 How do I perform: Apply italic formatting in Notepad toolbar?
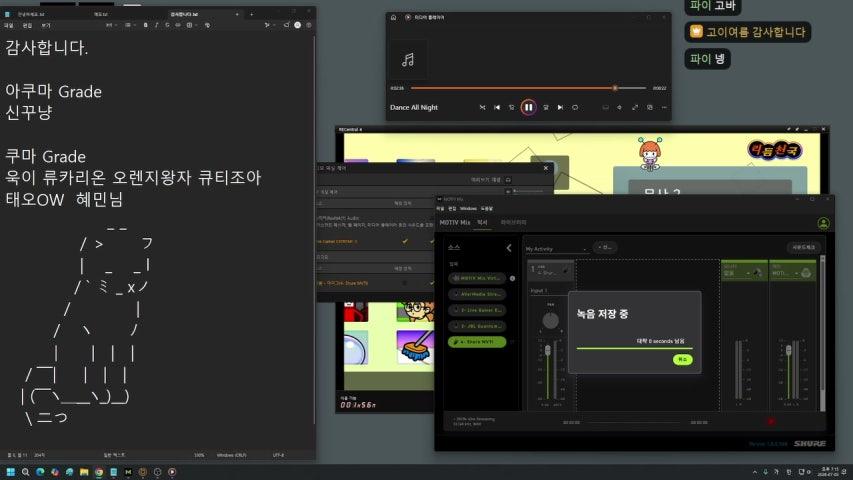point(156,25)
